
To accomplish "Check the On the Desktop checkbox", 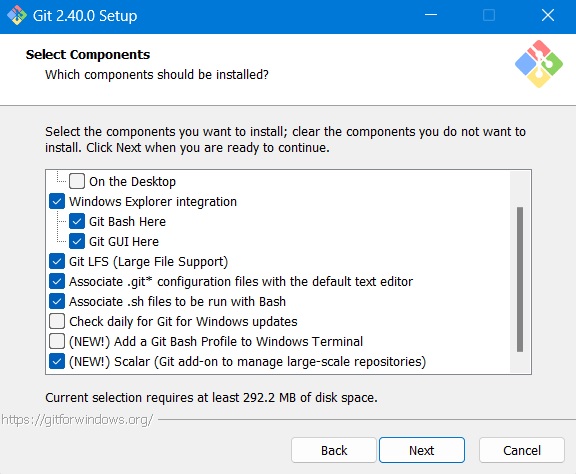I will click(x=77, y=182).
